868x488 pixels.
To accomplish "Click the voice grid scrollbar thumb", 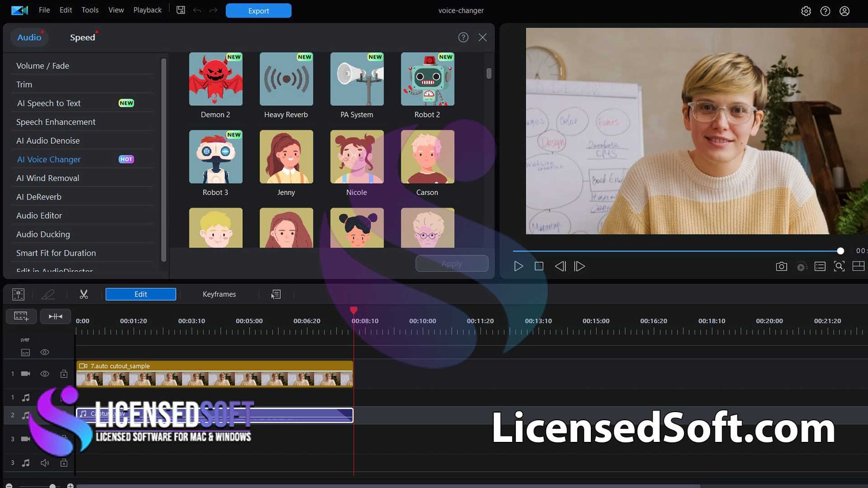I will click(489, 73).
